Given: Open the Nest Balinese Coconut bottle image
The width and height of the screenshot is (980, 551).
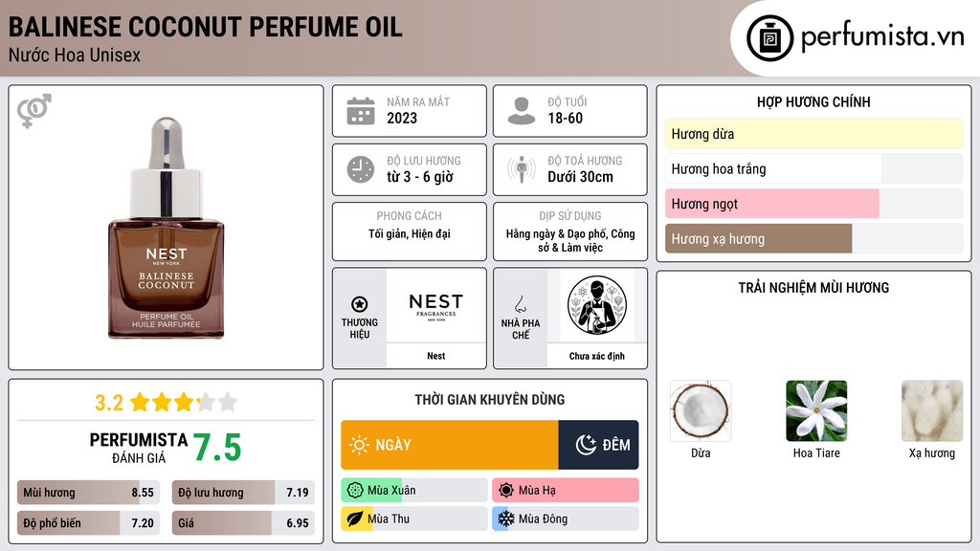Looking at the screenshot, I should [x=167, y=228].
